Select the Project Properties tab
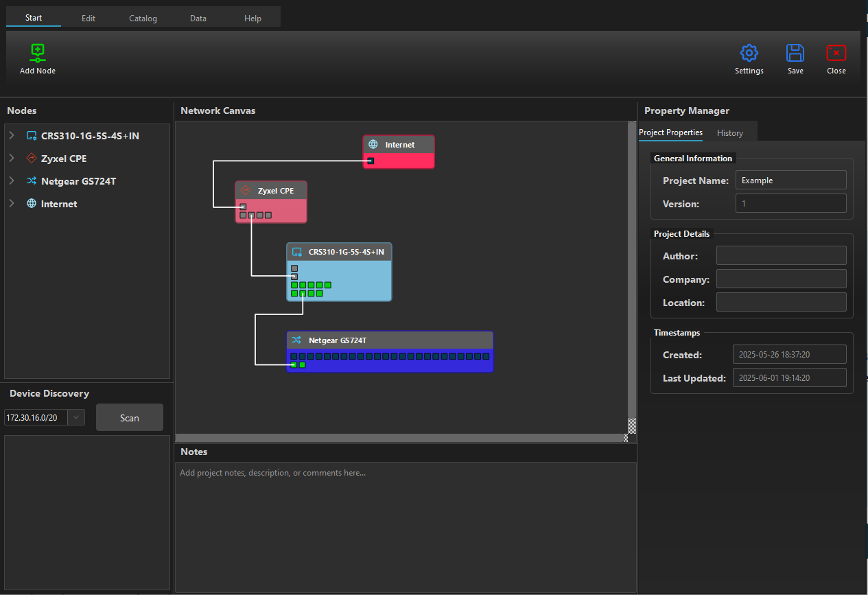The height and width of the screenshot is (595, 868). tap(670, 132)
